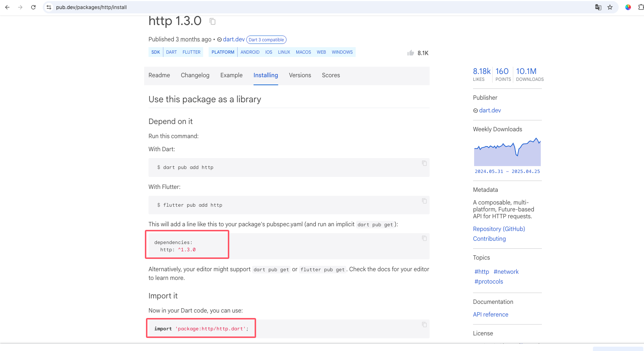
Task: Open the Versions tab
Action: 300,75
